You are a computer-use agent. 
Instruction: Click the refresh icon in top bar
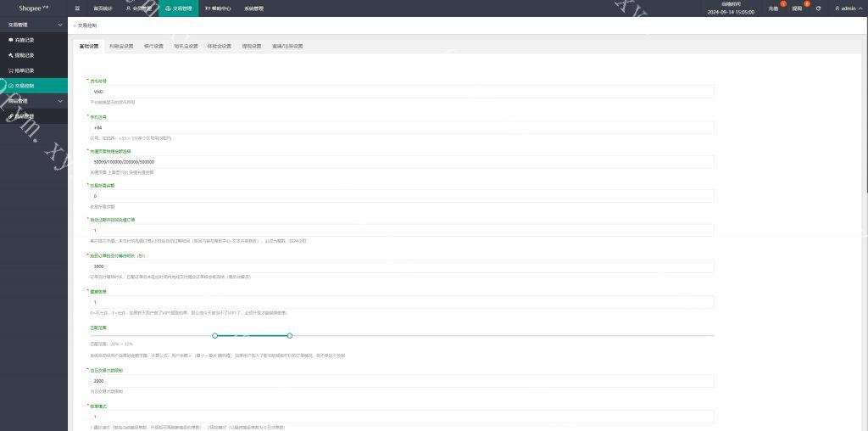[x=818, y=8]
